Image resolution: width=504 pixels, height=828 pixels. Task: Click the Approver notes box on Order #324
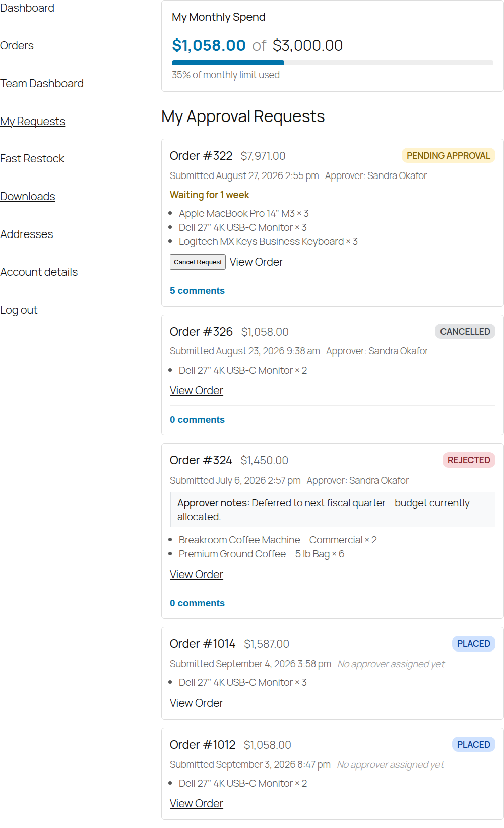coord(333,510)
